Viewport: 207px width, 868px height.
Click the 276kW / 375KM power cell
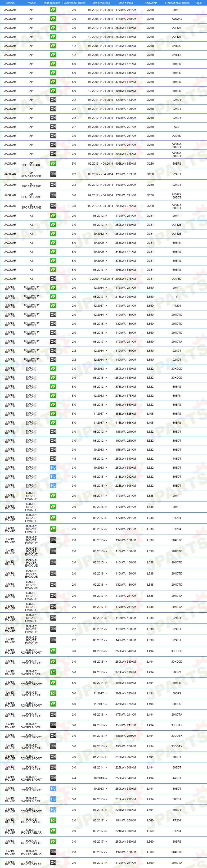pyautogui.click(x=126, y=396)
